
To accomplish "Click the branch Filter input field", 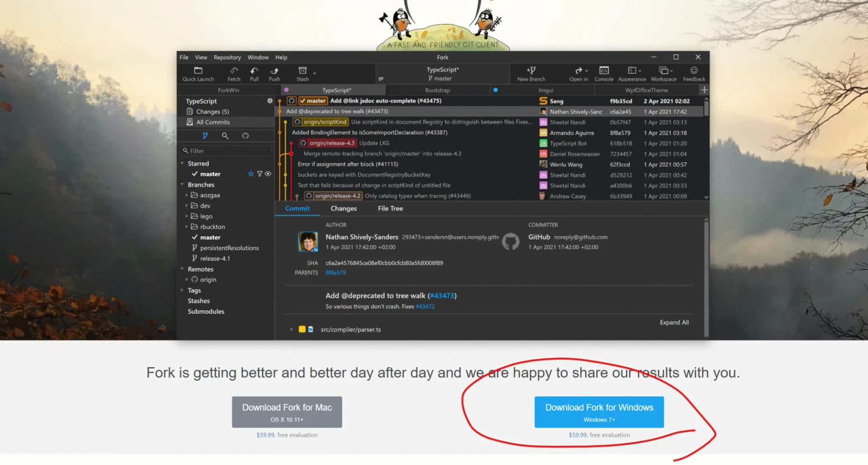I will [x=226, y=151].
